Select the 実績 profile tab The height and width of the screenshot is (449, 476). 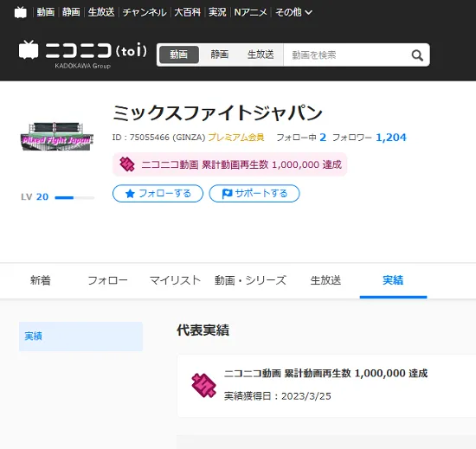pos(393,280)
